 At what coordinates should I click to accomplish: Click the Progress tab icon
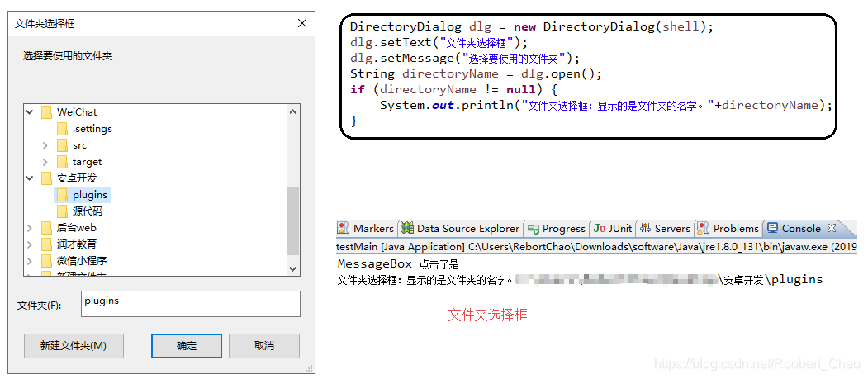[x=534, y=229]
